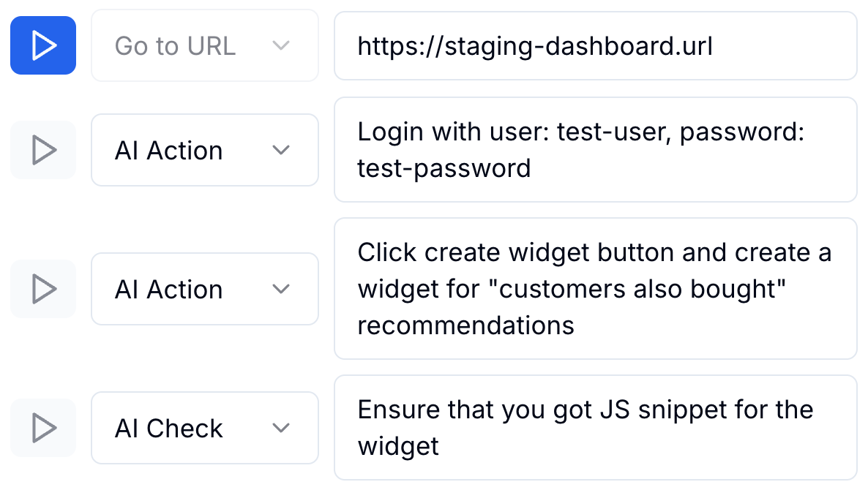Expand chevron on the widget AI Action dropdown

(x=281, y=289)
